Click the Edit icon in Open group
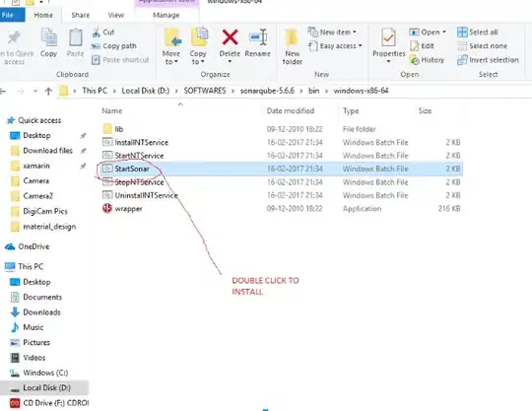532x411 pixels. click(415, 45)
